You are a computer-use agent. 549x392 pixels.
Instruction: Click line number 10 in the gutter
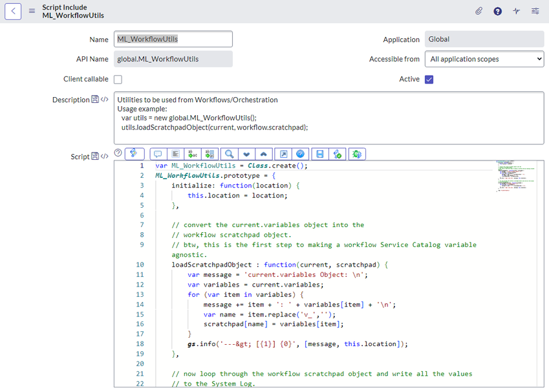coord(140,265)
